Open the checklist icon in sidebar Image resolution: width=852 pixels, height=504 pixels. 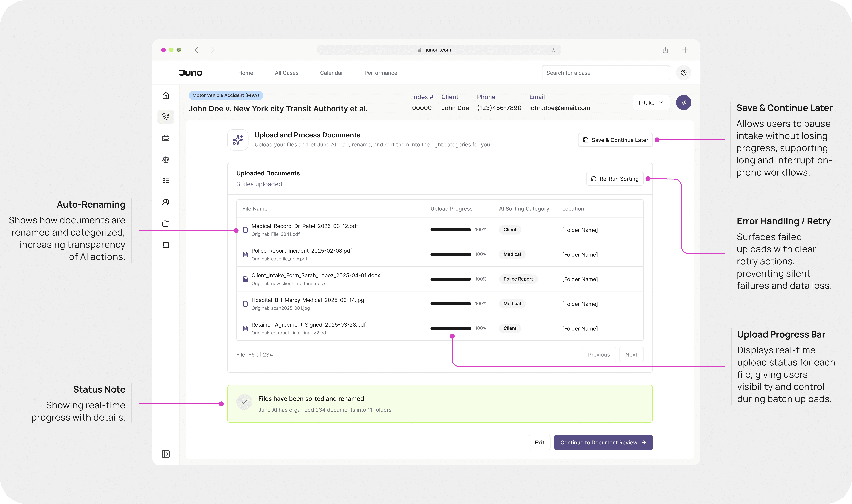point(166,181)
